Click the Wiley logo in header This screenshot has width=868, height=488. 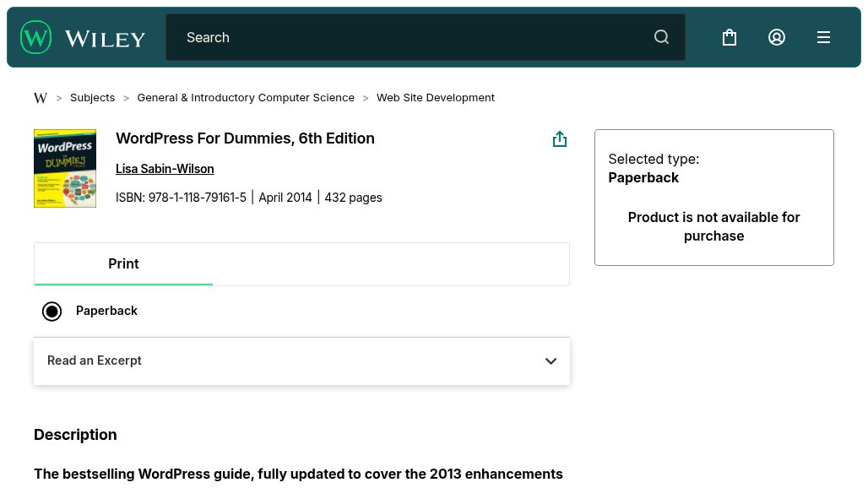83,37
